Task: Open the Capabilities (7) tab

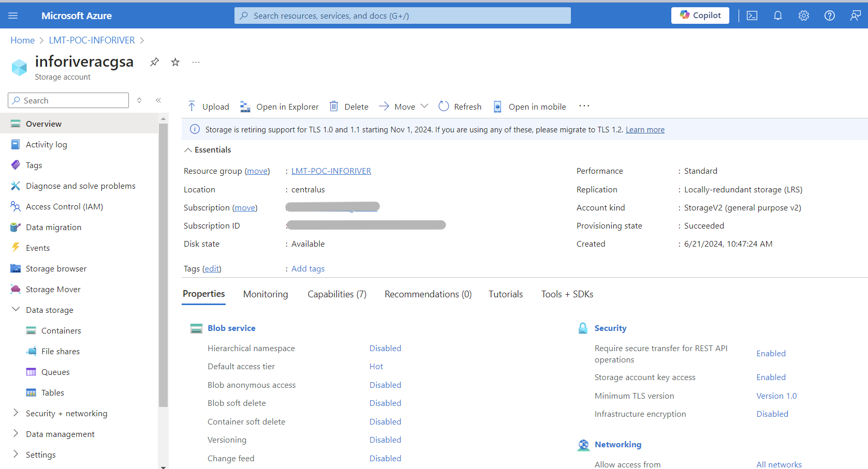Action: [x=337, y=294]
